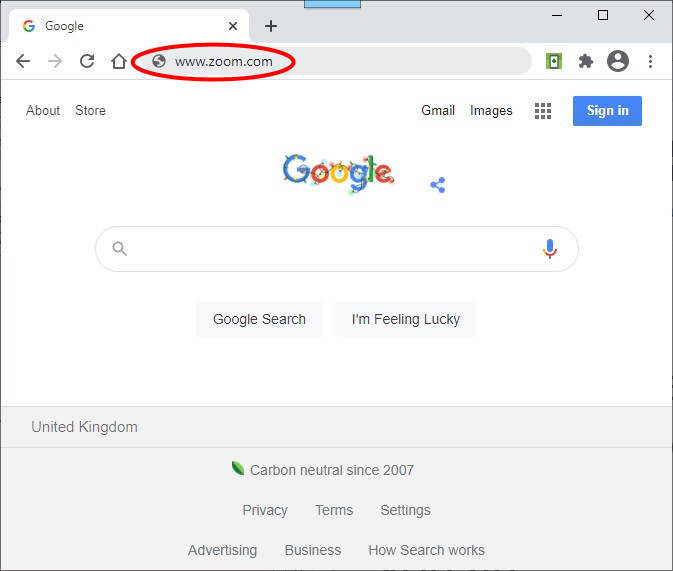Screen dimensions: 673x571
Task: Open the Gmail link
Action: (438, 111)
